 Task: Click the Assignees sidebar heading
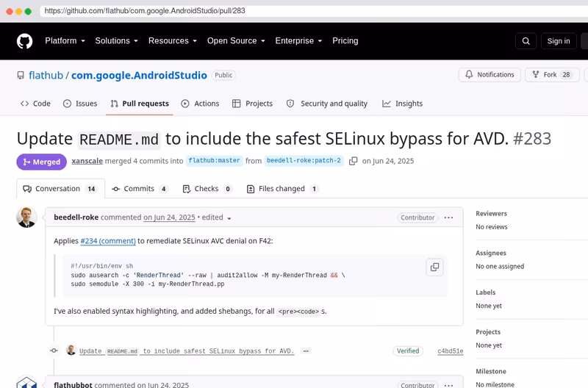491,253
